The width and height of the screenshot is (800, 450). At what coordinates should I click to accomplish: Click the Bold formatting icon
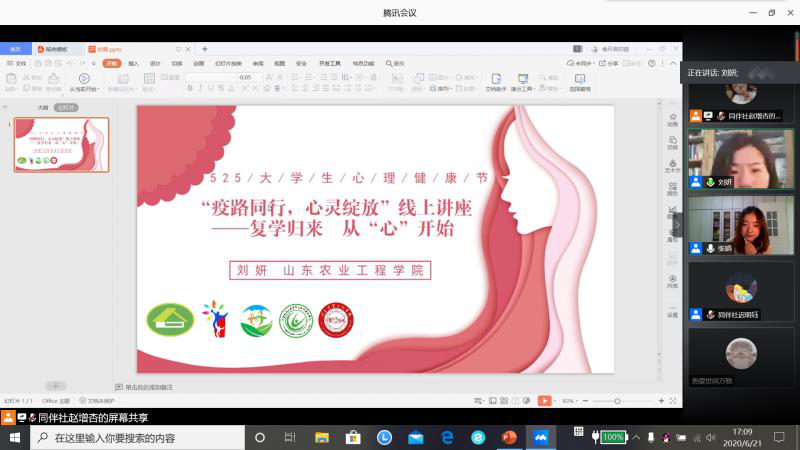tap(189, 88)
